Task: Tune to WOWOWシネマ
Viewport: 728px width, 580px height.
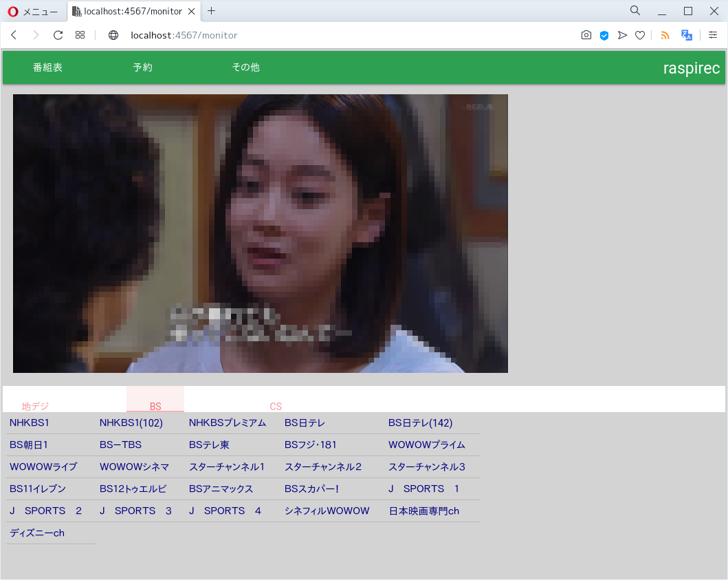Action: 134,466
